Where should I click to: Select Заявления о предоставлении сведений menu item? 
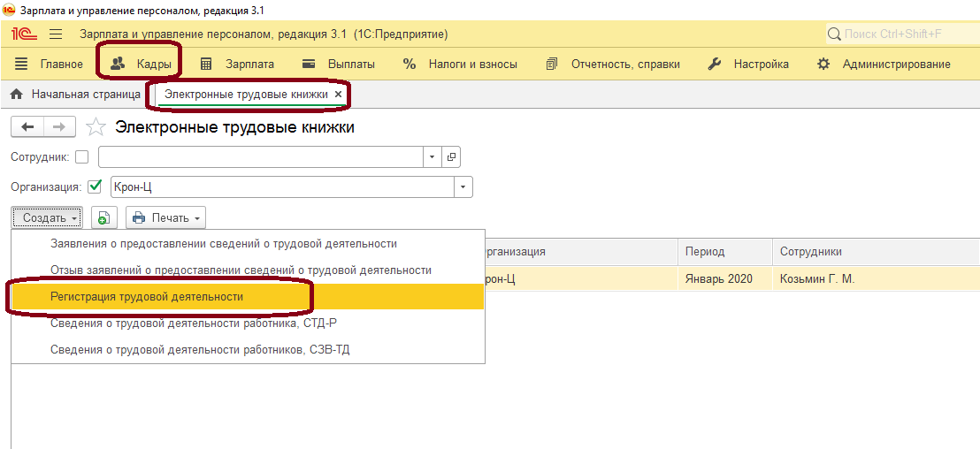248,244
